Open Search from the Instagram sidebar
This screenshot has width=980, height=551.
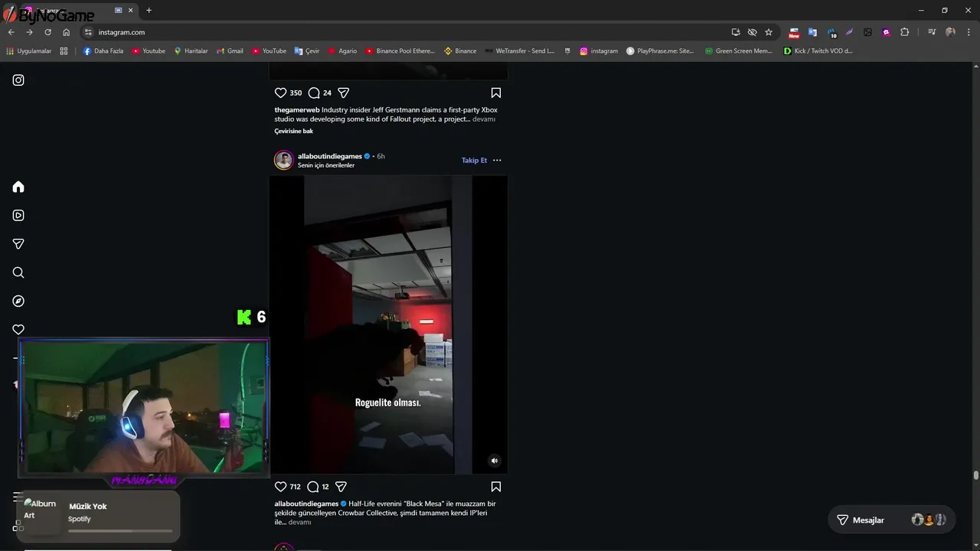click(18, 272)
